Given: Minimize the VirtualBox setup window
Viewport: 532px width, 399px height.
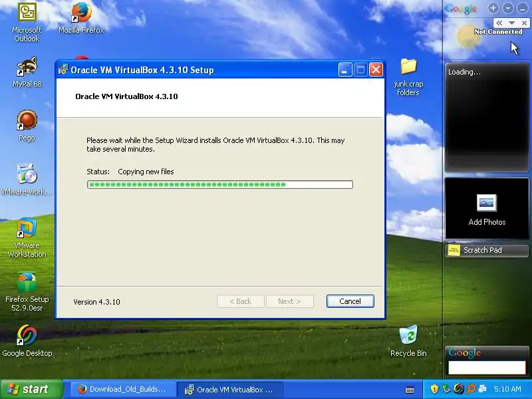Looking at the screenshot, I should (345, 70).
